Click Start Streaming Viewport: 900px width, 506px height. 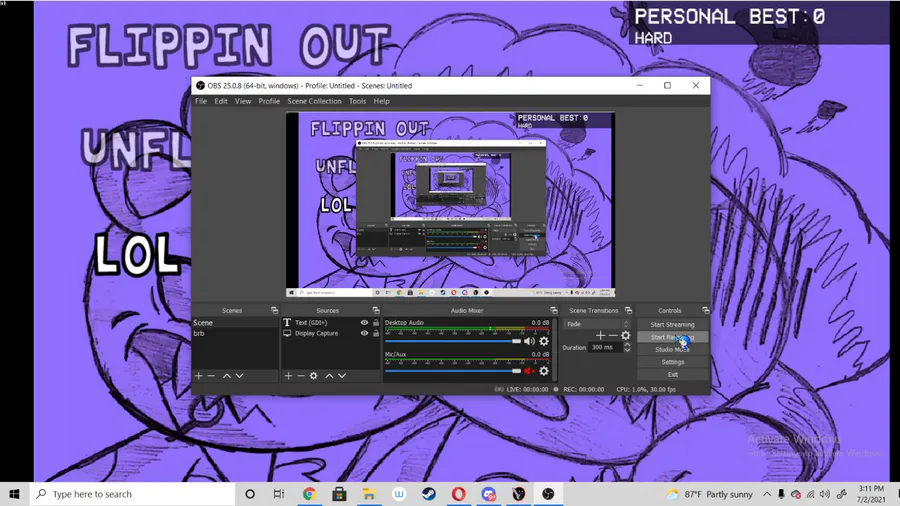pos(673,325)
